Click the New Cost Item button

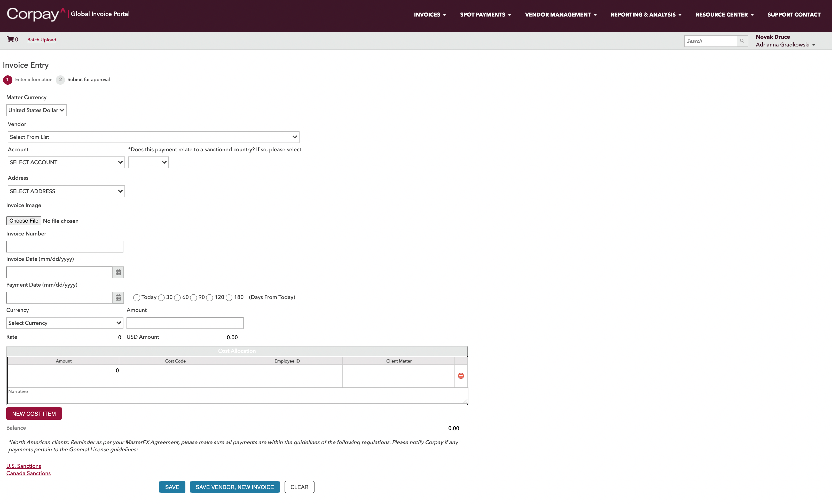34,414
